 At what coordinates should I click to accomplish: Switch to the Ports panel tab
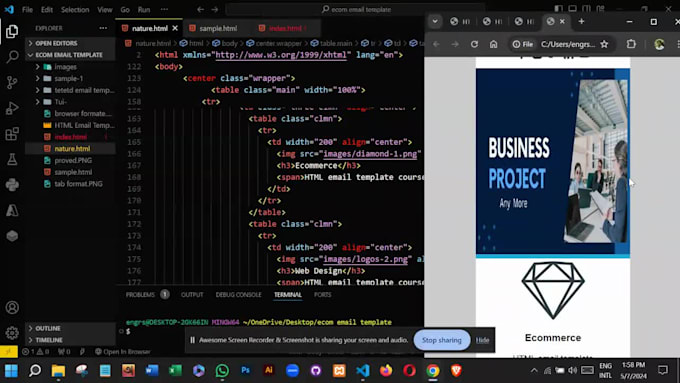point(322,295)
